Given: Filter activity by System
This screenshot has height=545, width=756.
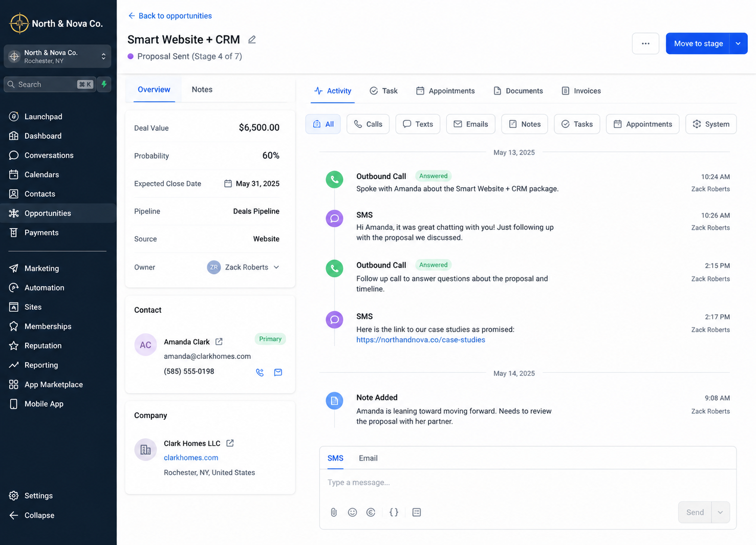Looking at the screenshot, I should tap(711, 124).
